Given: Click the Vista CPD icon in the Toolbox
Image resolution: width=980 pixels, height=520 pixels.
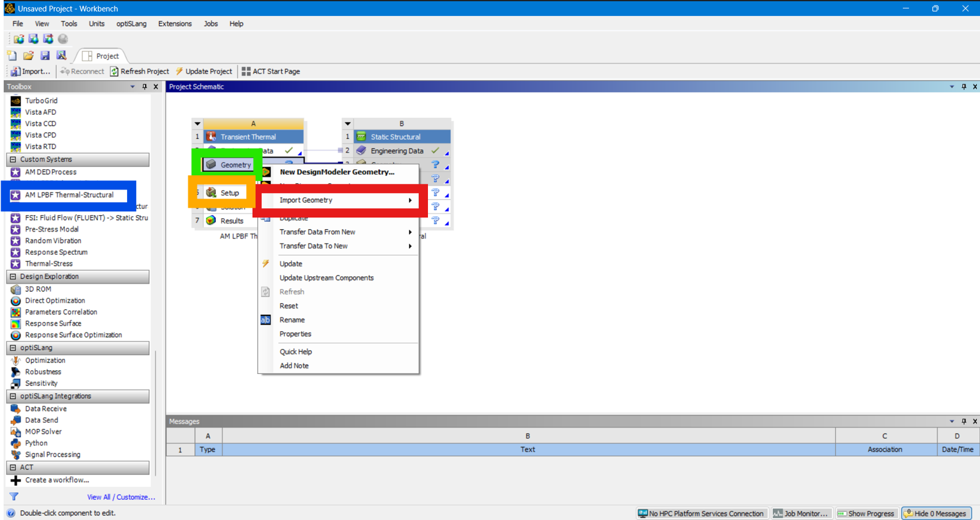Looking at the screenshot, I should click(x=16, y=136).
